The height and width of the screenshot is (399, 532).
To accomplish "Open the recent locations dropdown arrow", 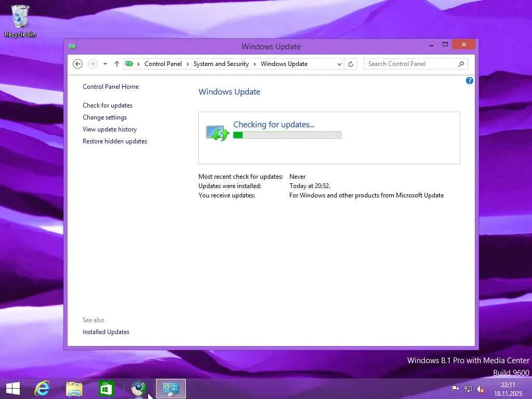I will pos(105,64).
